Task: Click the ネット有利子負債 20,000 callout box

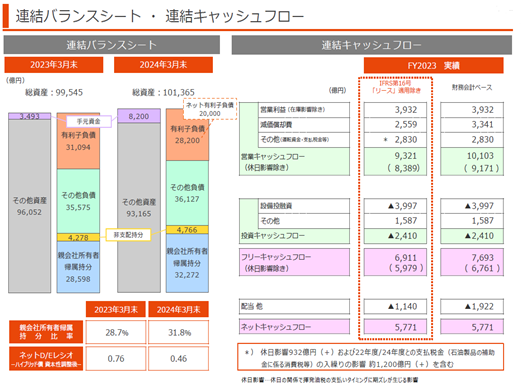Action: click(x=210, y=109)
